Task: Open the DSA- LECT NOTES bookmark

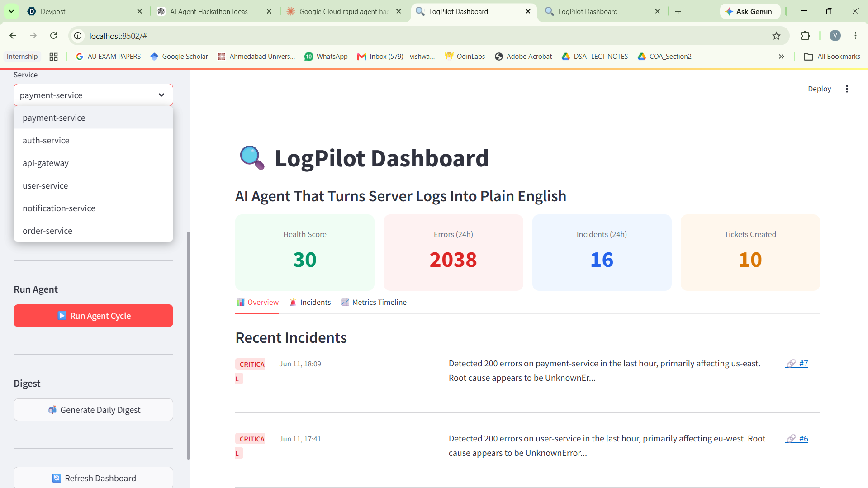Action: point(595,57)
